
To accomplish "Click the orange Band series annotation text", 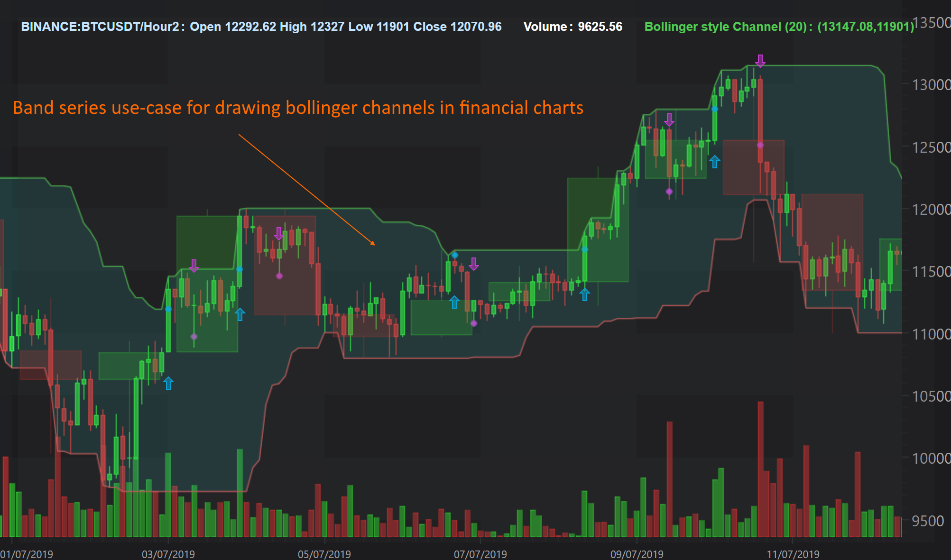I will tap(298, 108).
